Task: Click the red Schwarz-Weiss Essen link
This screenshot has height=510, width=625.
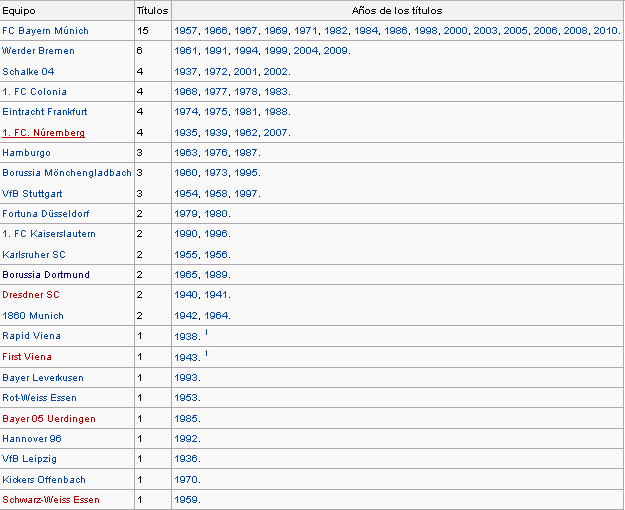Action: click(x=51, y=500)
